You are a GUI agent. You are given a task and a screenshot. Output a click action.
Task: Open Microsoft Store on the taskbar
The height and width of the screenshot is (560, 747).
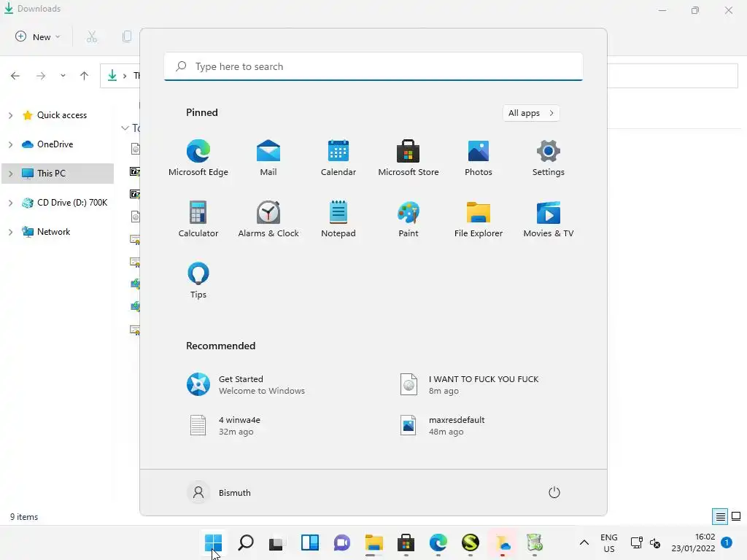click(x=406, y=542)
